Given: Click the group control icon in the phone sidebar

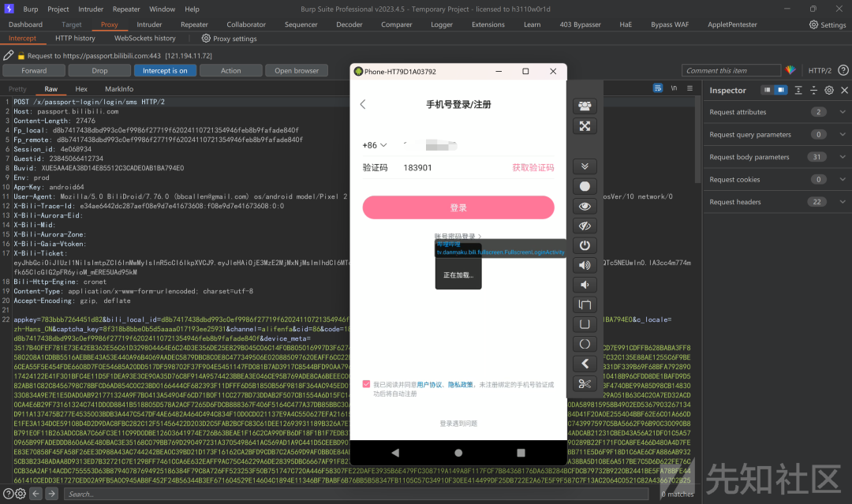Looking at the screenshot, I should tap(585, 106).
